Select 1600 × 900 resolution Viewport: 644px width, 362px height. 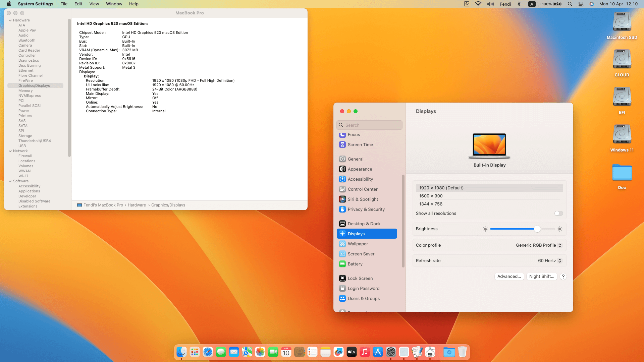click(x=489, y=196)
